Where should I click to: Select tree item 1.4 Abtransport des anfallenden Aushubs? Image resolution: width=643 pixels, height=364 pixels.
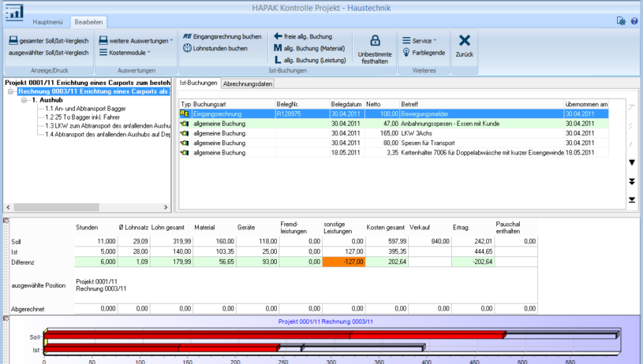(x=107, y=134)
